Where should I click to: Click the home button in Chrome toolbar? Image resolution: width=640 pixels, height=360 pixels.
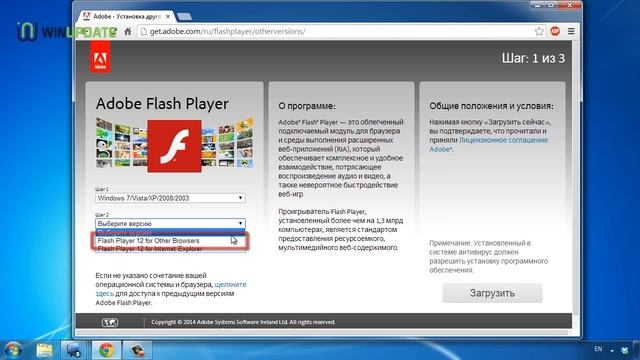click(128, 31)
